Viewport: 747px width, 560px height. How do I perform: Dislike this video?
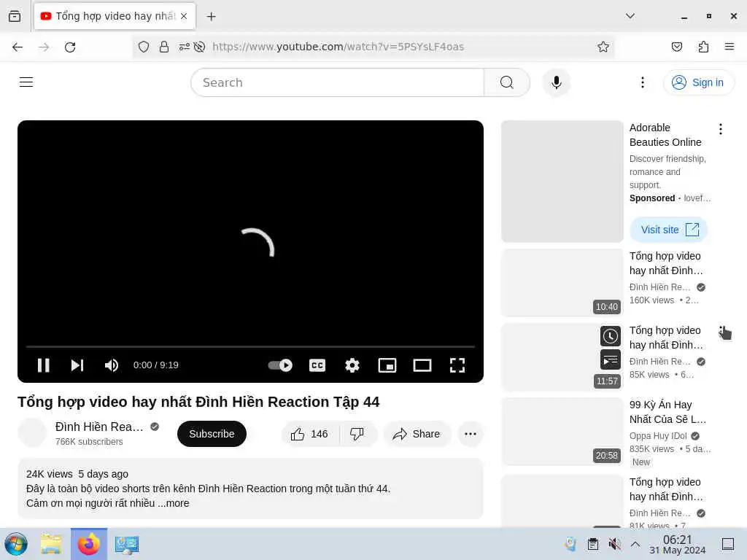[x=357, y=434]
